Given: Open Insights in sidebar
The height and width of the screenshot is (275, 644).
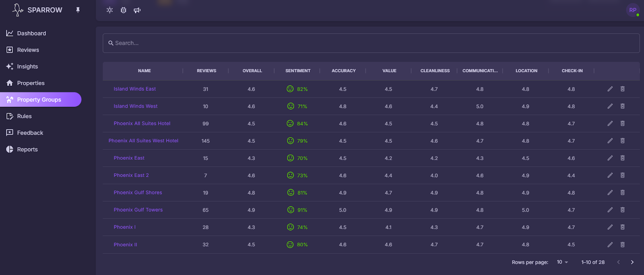Looking at the screenshot, I should click(x=41, y=66).
